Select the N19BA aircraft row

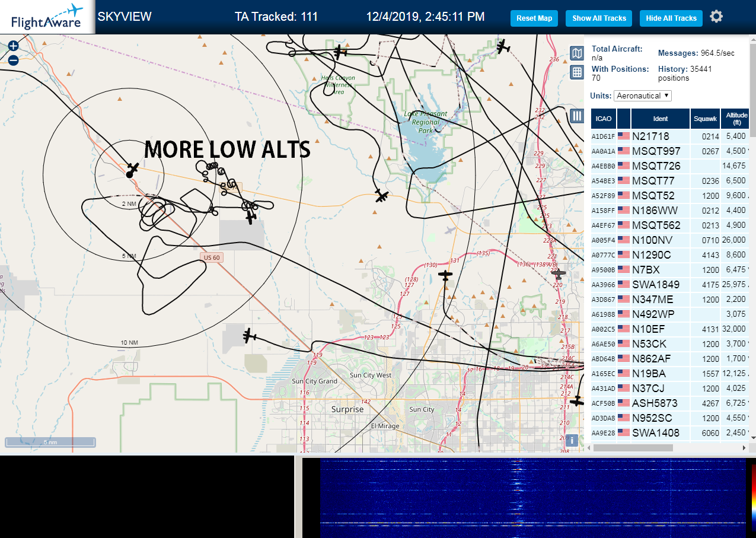click(x=670, y=374)
